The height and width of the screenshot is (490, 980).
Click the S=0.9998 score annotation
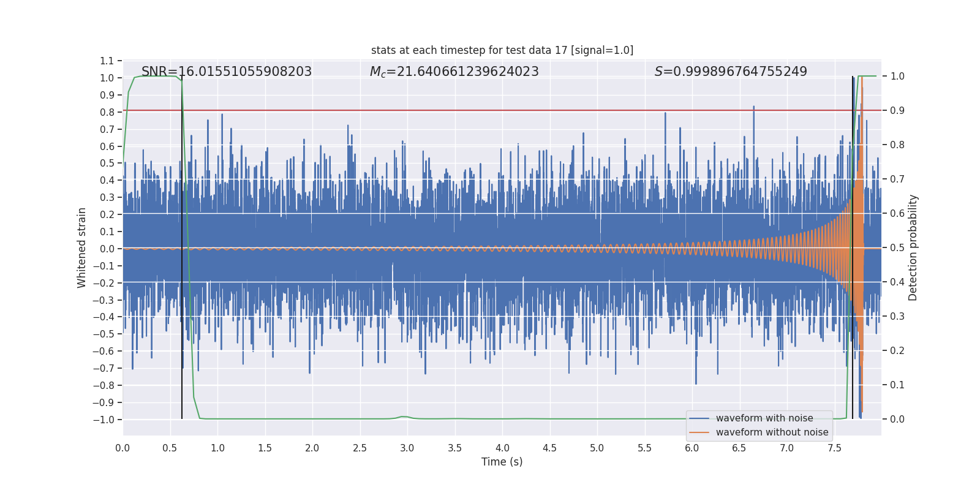[730, 72]
